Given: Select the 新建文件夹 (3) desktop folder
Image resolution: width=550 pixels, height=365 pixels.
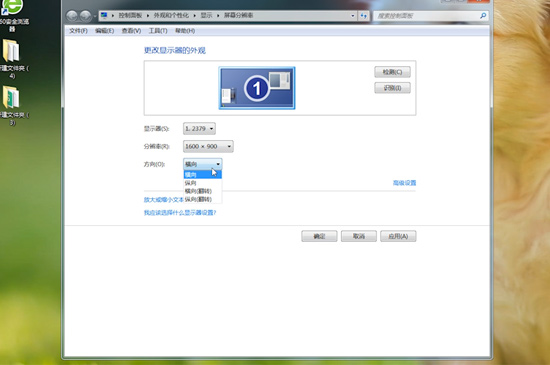Looking at the screenshot, I should click(12, 105).
